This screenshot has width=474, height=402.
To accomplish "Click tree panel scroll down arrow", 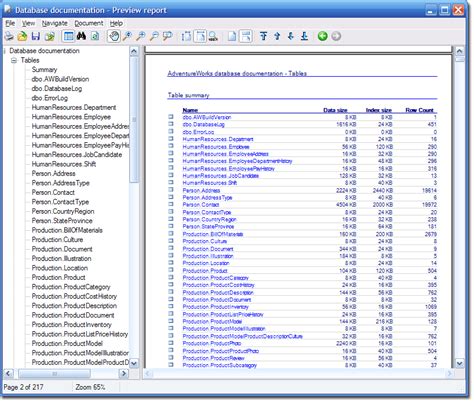I will click(134, 363).
